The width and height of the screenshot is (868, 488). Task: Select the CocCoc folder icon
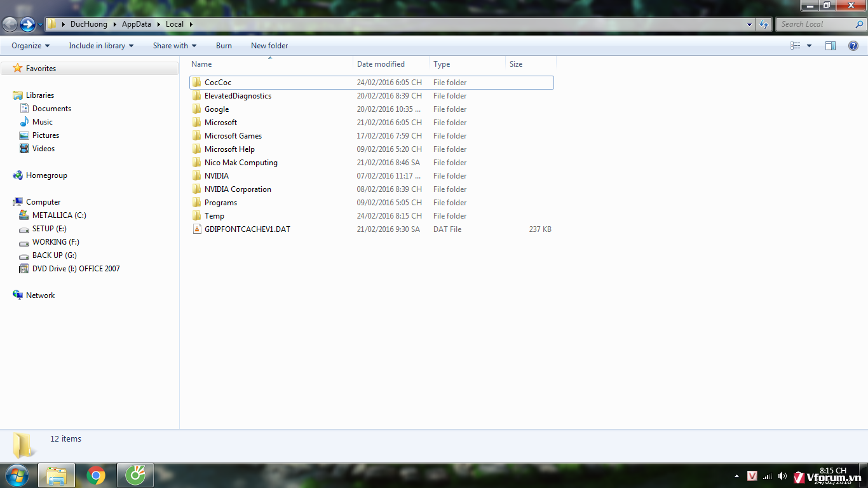[x=197, y=83]
